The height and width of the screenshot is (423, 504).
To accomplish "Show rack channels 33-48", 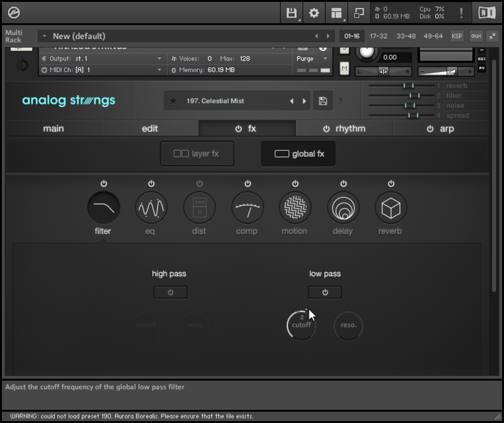I will tap(406, 36).
